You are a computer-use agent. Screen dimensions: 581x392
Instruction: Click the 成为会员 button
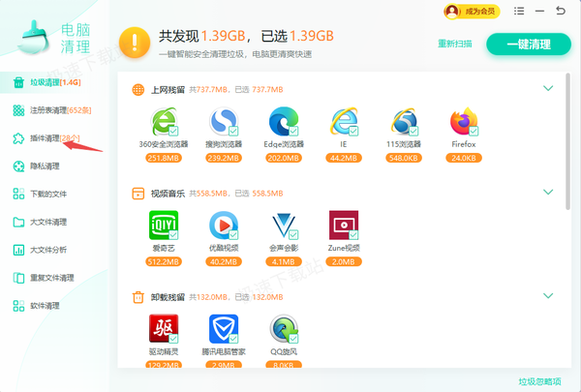472,12
